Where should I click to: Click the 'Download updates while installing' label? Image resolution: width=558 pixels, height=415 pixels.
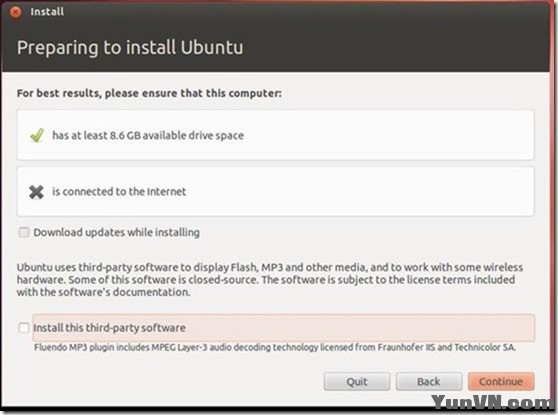point(116,232)
